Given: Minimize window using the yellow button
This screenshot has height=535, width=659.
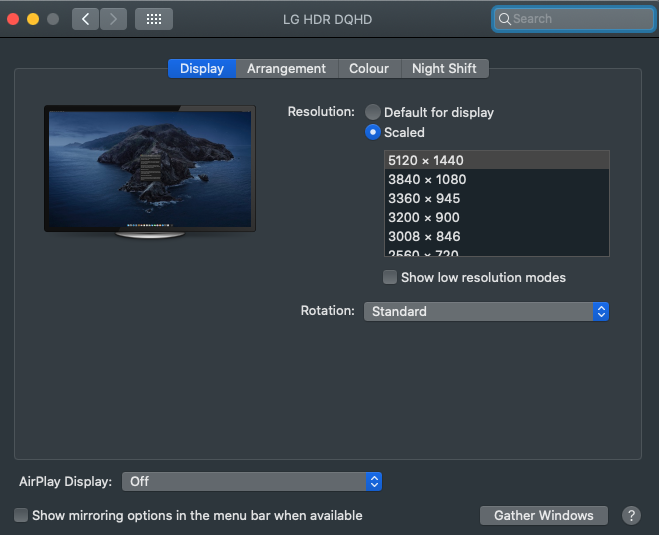Looking at the screenshot, I should coord(33,19).
